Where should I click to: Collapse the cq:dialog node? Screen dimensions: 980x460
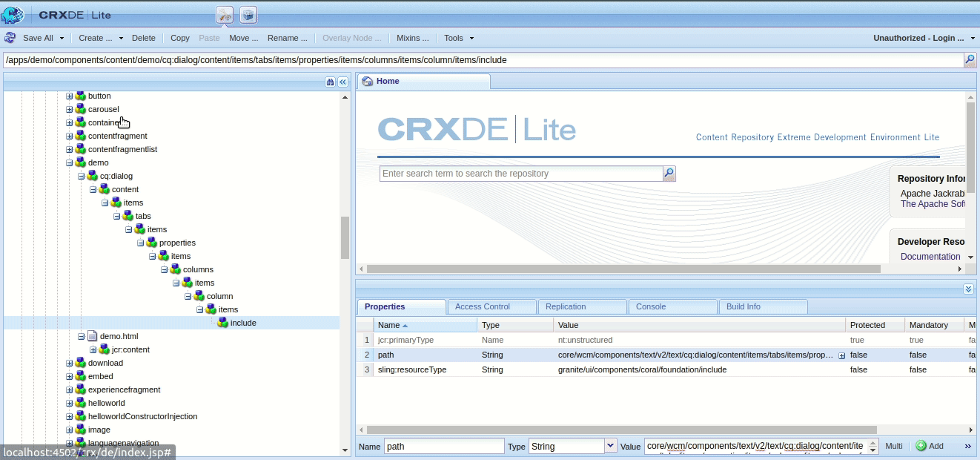tap(82, 176)
